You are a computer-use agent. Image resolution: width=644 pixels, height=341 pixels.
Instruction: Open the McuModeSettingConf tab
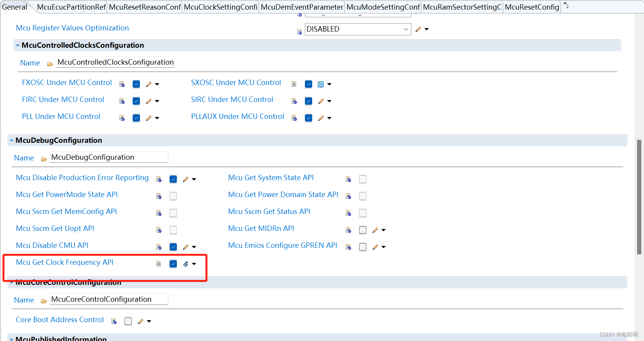click(x=383, y=7)
